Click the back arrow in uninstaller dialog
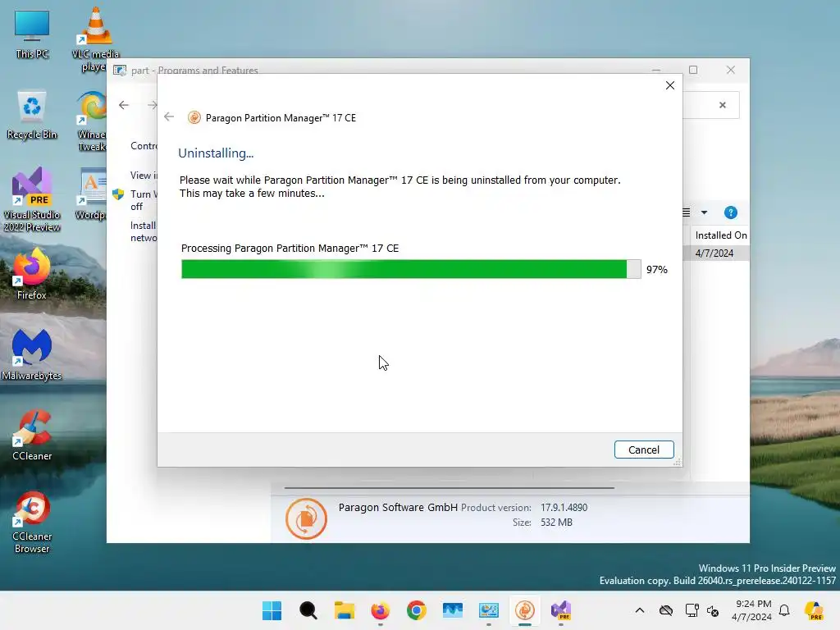This screenshot has width=840, height=630. (169, 116)
